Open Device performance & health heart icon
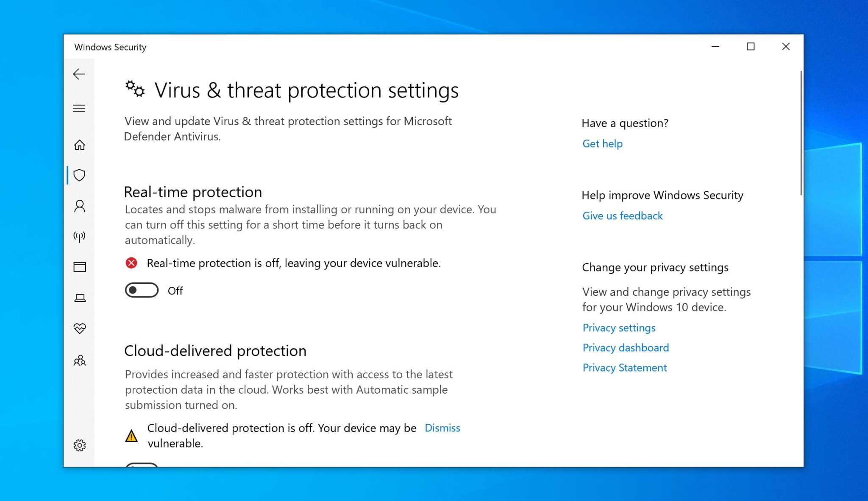Image resolution: width=868 pixels, height=501 pixels. pos(79,328)
